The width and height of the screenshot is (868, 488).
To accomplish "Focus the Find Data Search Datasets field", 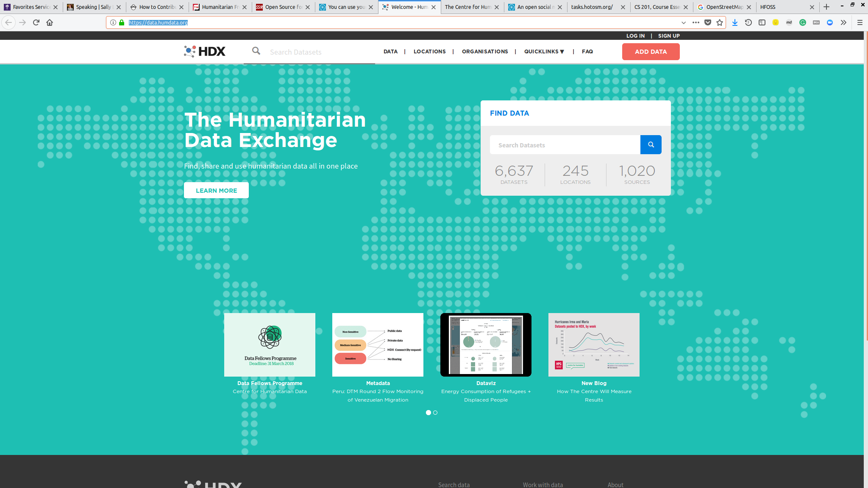I will (x=565, y=145).
